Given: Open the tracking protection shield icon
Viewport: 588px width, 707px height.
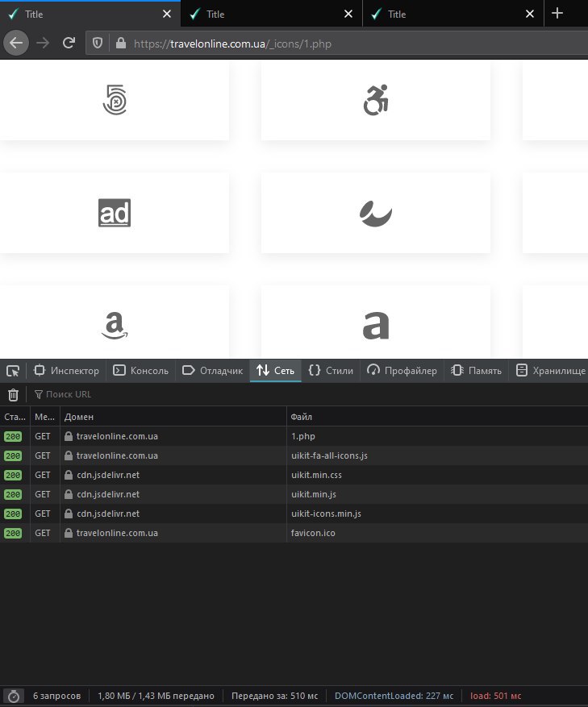Looking at the screenshot, I should pos(98,44).
